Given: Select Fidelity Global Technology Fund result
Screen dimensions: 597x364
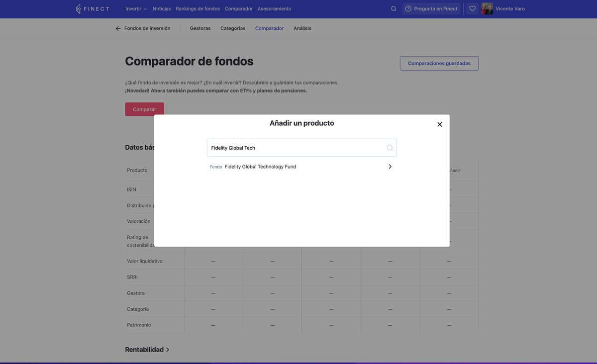Looking at the screenshot, I should (302, 167).
